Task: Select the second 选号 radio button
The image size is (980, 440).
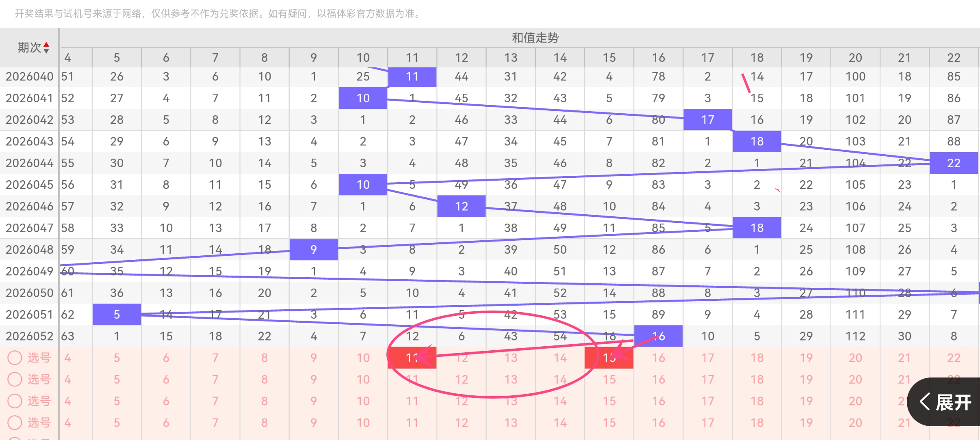Action: pos(15,379)
